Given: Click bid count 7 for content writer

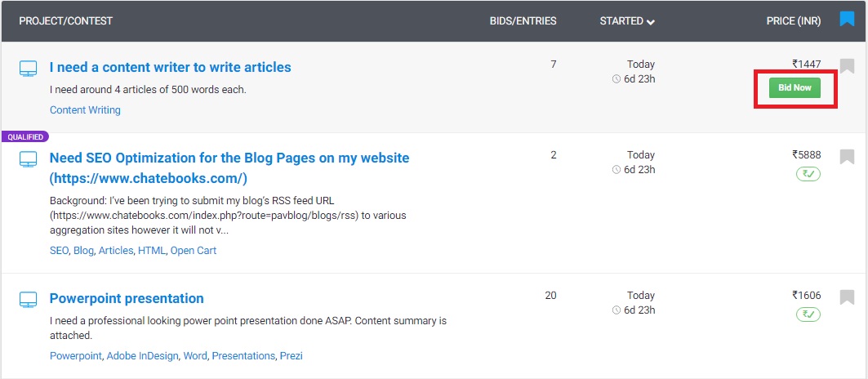Looking at the screenshot, I should [554, 65].
